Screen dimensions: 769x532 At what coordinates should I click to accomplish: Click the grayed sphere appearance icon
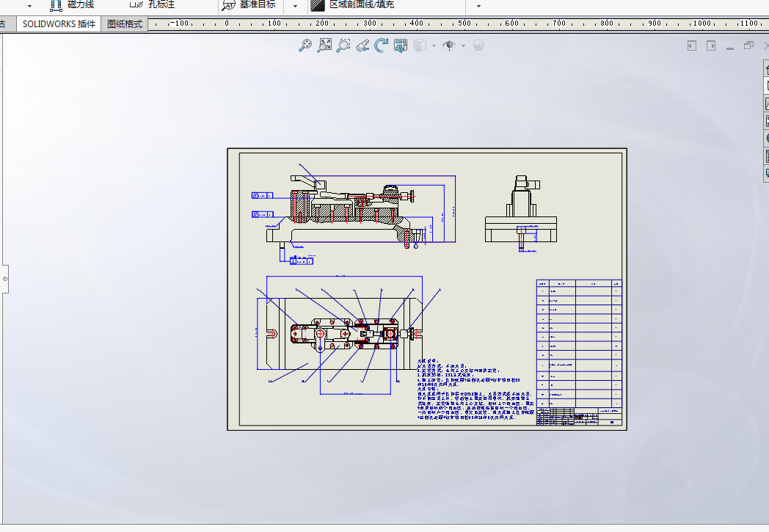click(x=478, y=45)
